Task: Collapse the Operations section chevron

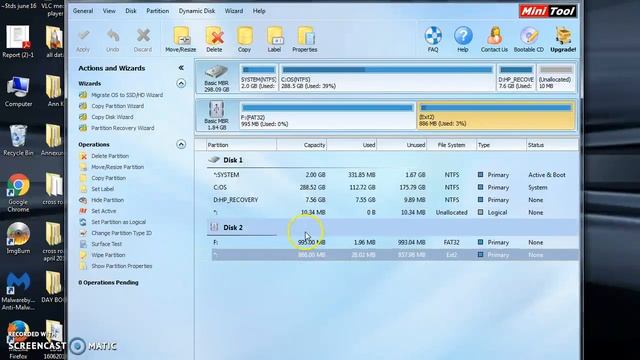Action: (181, 144)
